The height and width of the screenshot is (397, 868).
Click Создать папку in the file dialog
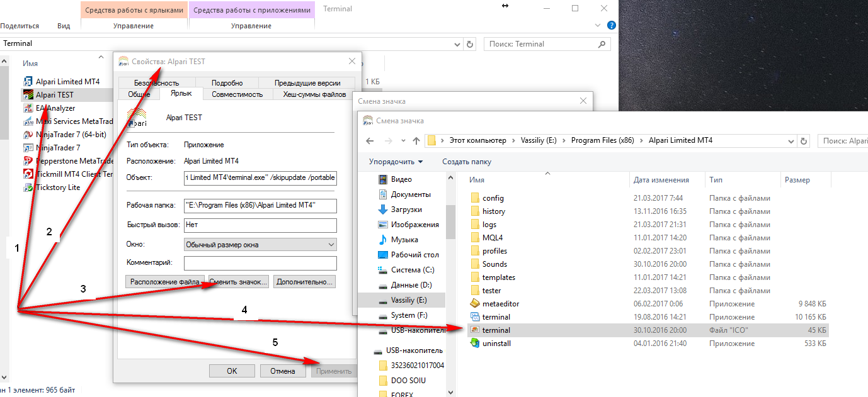pos(467,162)
